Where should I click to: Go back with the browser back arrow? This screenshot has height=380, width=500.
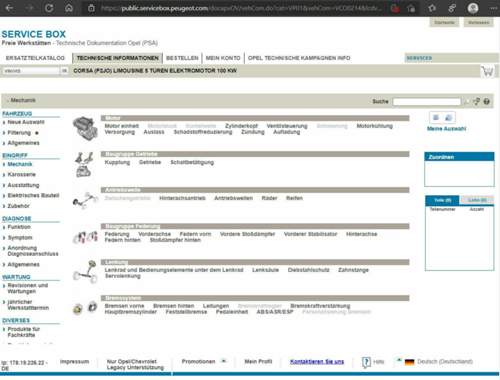9,8
